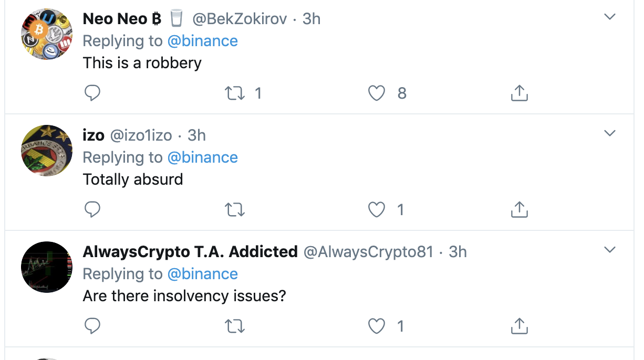The image size is (644, 360).
Task: Share Neo Neo's tweet
Action: click(x=519, y=93)
